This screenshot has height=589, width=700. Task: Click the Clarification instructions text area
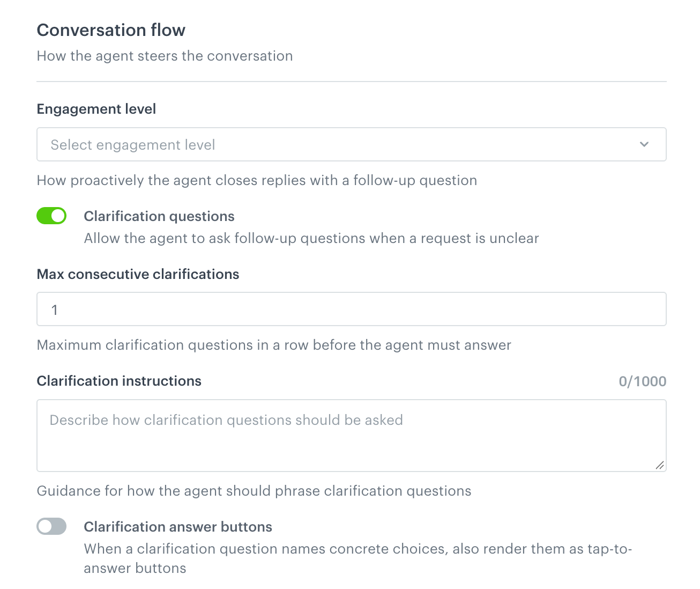[351, 436]
